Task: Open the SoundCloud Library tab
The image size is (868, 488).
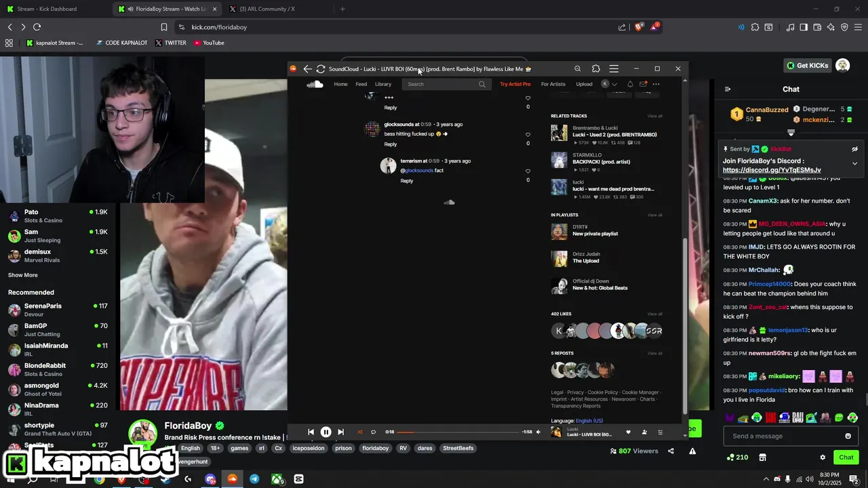Action: coord(383,84)
